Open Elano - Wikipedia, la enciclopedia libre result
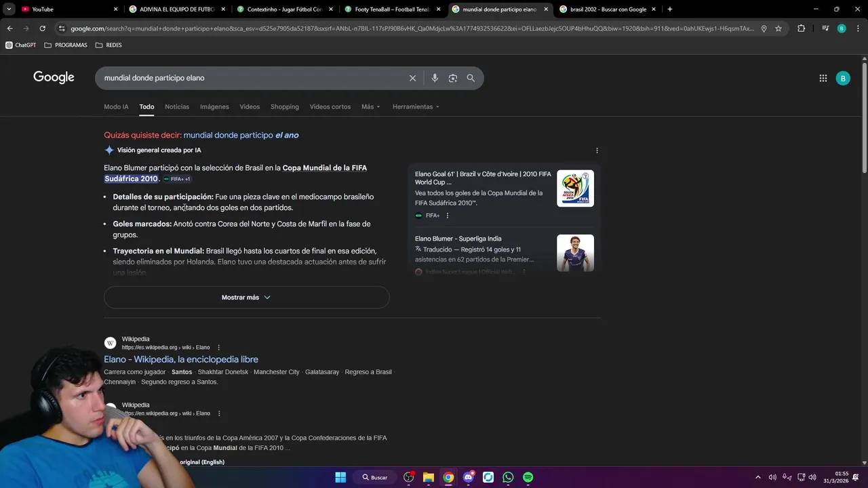The height and width of the screenshot is (488, 868). [x=181, y=359]
